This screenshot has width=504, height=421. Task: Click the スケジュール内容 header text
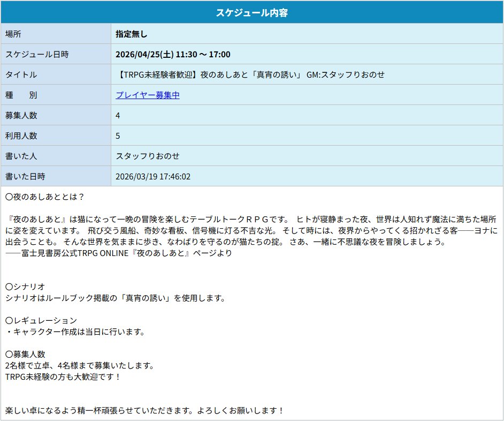tap(251, 13)
